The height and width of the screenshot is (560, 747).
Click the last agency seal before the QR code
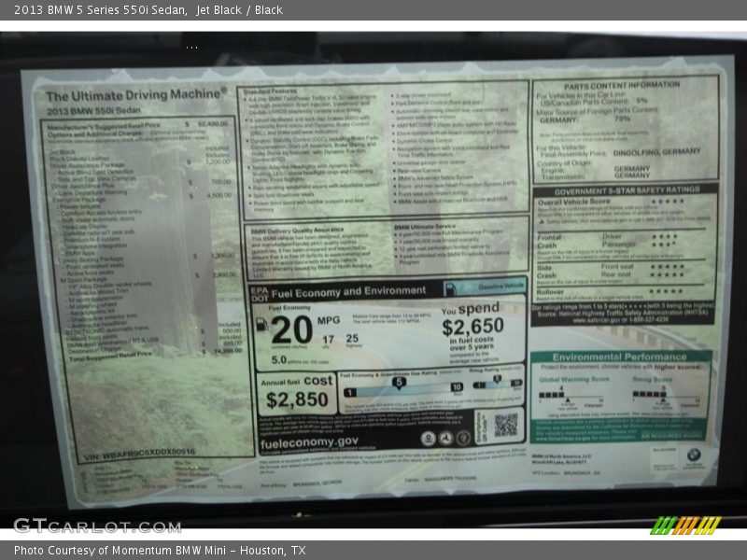[463, 438]
